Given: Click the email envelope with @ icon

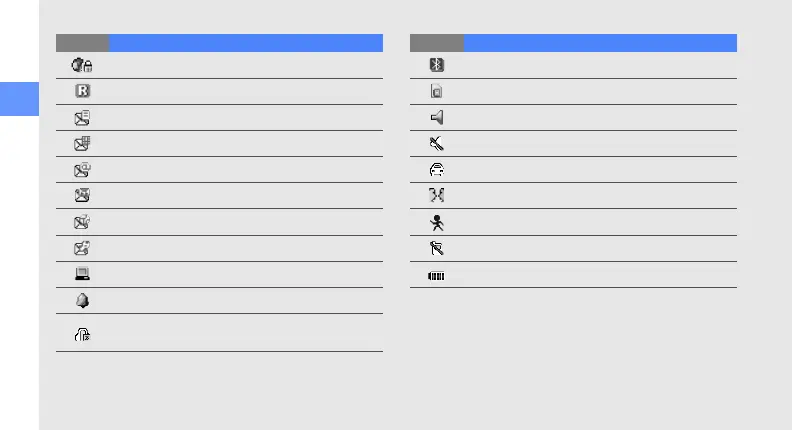Looking at the screenshot, I should [82, 169].
